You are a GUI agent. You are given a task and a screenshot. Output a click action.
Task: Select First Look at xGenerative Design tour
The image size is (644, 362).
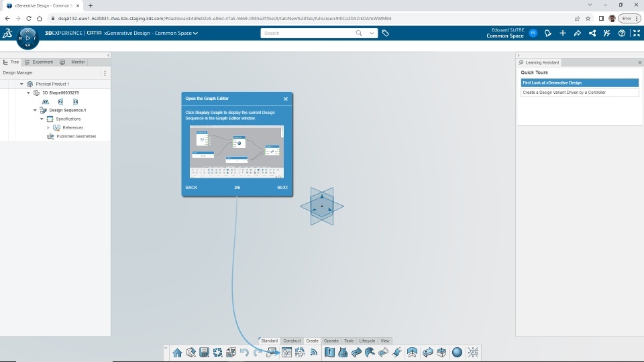click(580, 83)
